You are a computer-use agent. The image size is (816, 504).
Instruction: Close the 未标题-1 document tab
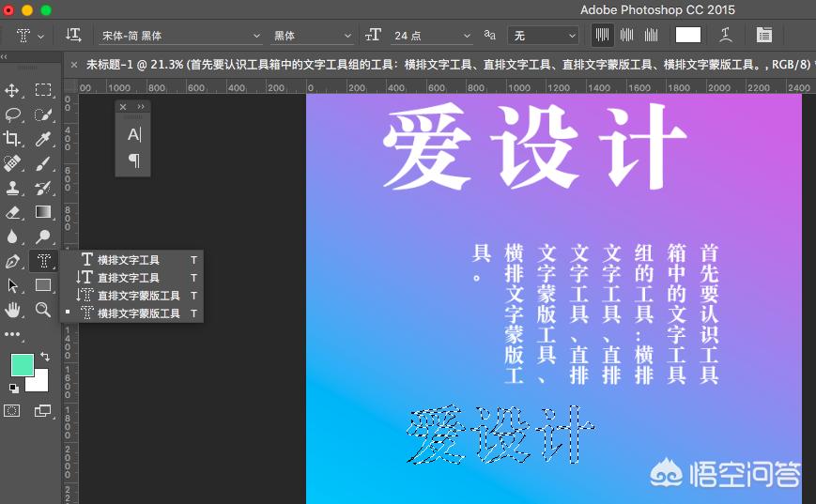click(74, 65)
